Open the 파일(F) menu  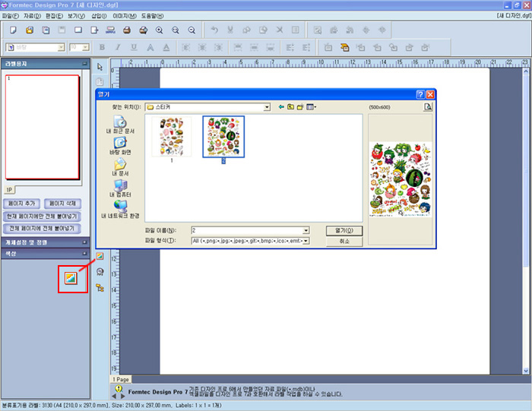coord(11,16)
